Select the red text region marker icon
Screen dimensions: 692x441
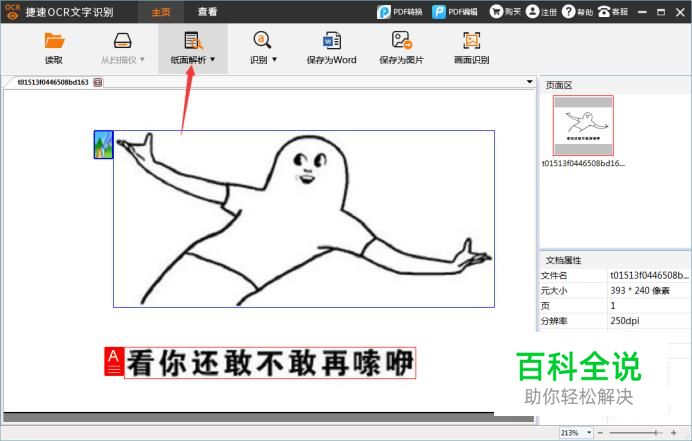pyautogui.click(x=114, y=362)
